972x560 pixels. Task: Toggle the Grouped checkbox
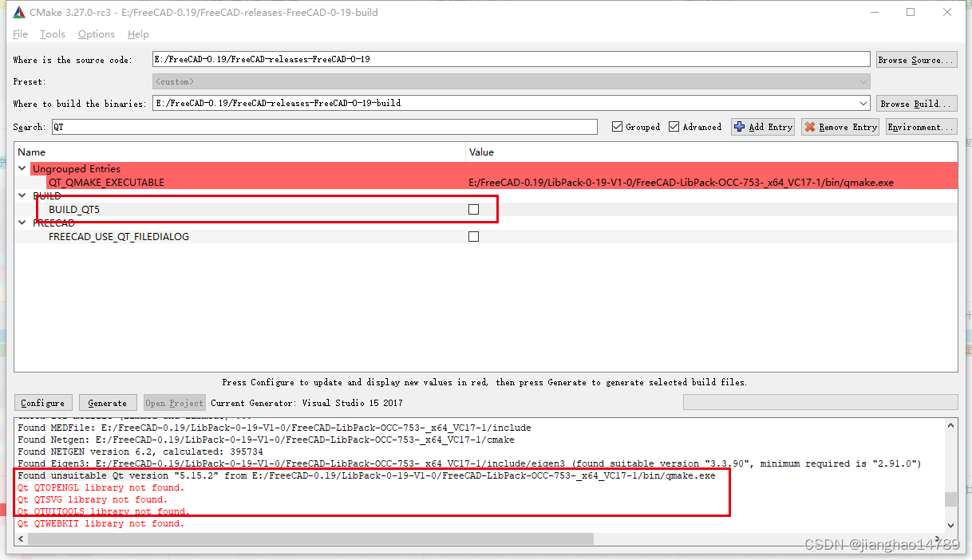pos(617,127)
